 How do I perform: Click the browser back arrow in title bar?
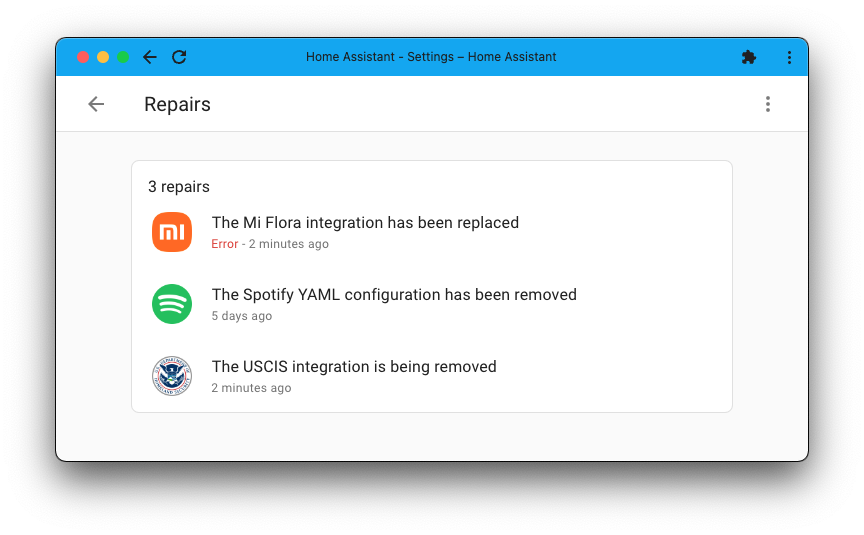[150, 57]
